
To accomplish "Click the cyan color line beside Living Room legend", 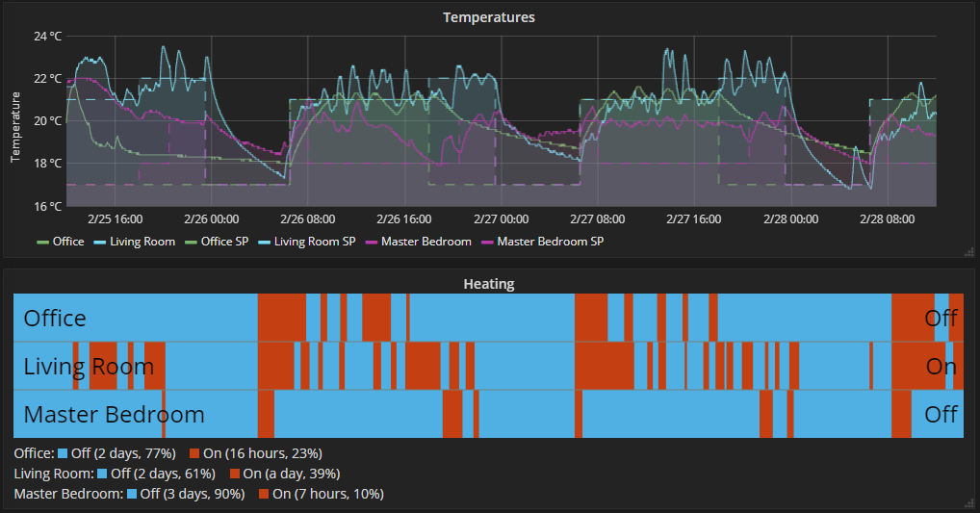I will (100, 242).
